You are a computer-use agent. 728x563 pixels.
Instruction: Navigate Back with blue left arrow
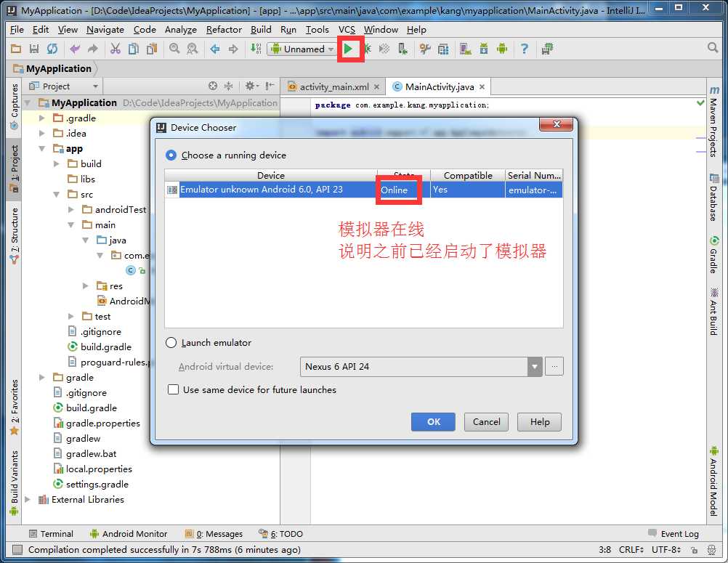[215, 49]
